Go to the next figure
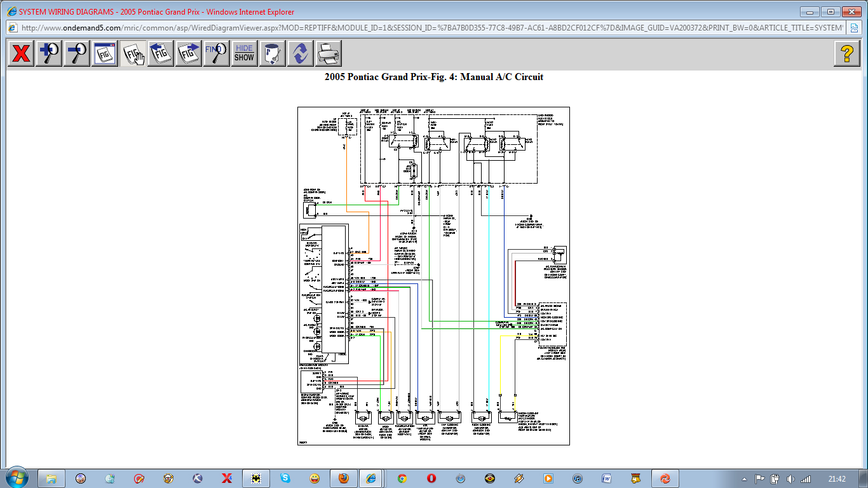868x488 pixels. 189,53
